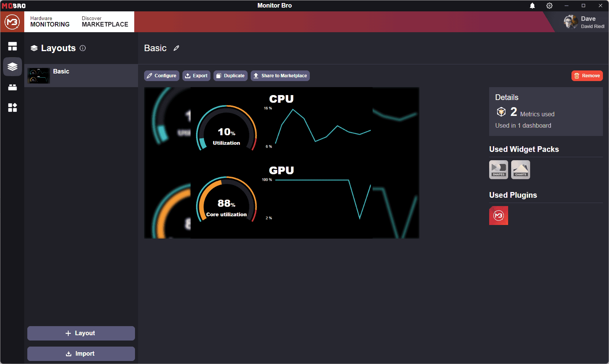
Task: Click the David Riedl username text
Action: click(593, 27)
